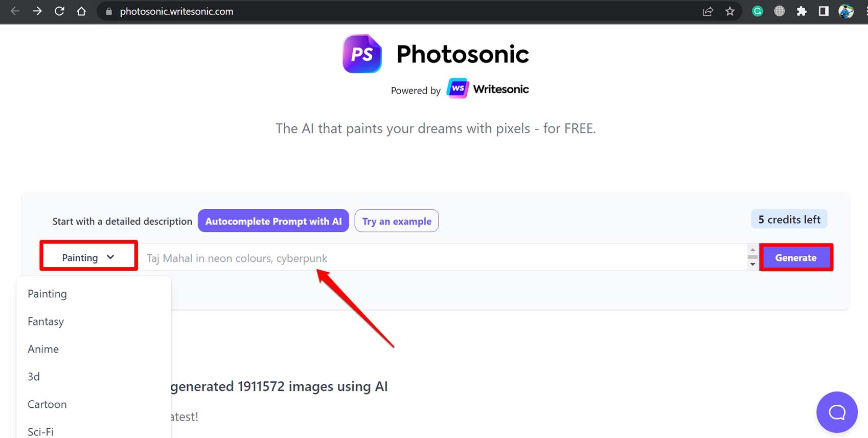This screenshot has width=868, height=438.
Task: Open the chat support bubble
Action: pyautogui.click(x=837, y=412)
